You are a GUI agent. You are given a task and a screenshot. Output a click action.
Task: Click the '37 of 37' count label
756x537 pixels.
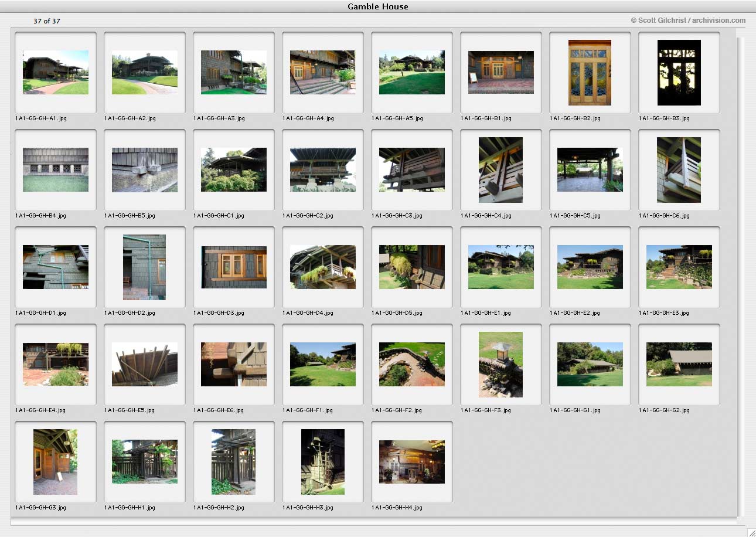(x=47, y=21)
